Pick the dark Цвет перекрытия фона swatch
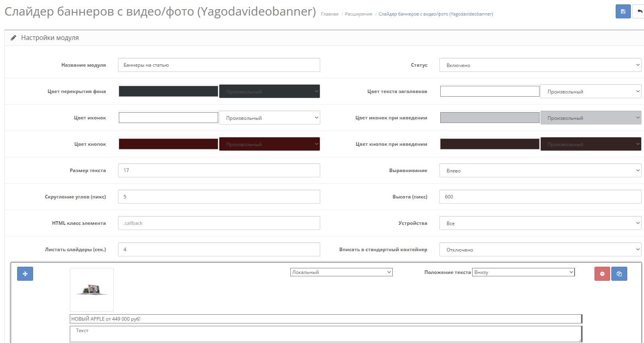Viewport: 644px width, 343px height. (x=168, y=91)
